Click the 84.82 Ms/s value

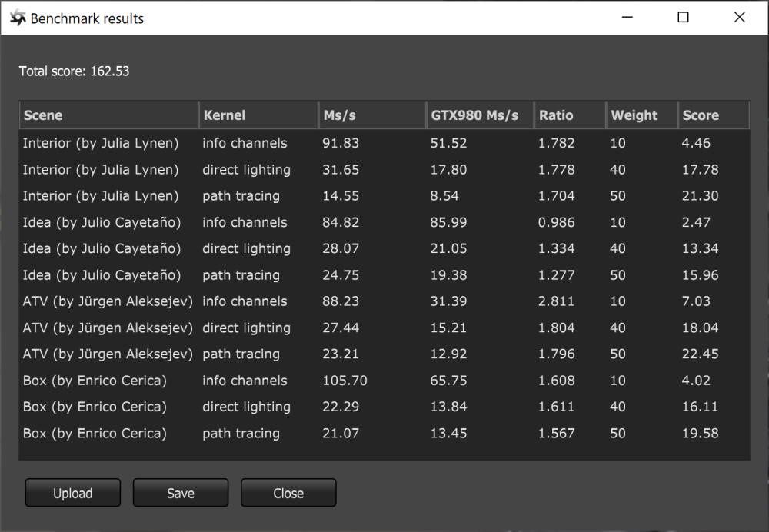coord(341,223)
